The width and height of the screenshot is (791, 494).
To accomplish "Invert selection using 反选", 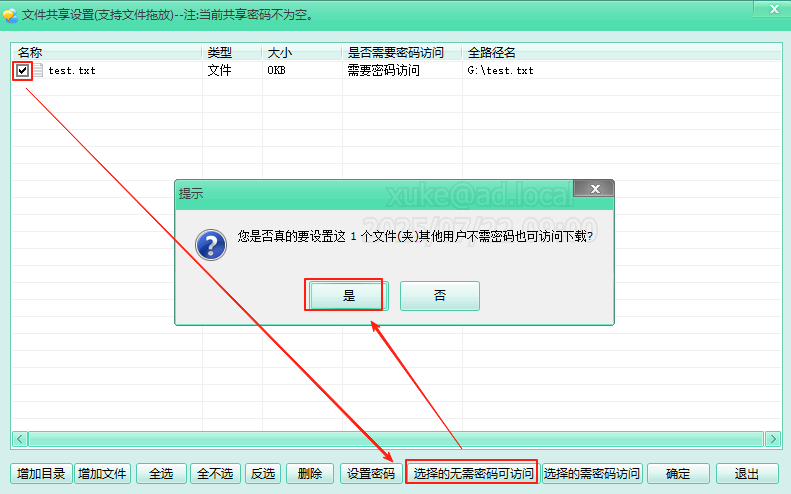I will coord(263,474).
